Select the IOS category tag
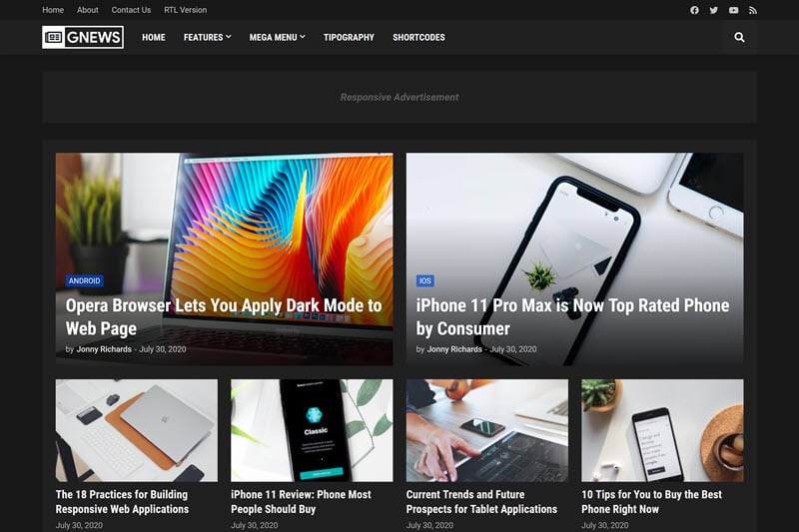Image resolution: width=799 pixels, height=532 pixels. (425, 280)
